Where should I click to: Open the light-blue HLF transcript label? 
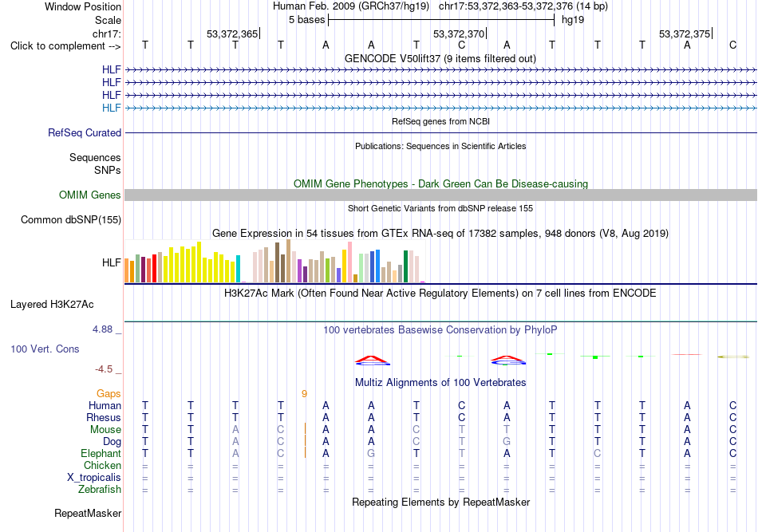pos(111,108)
